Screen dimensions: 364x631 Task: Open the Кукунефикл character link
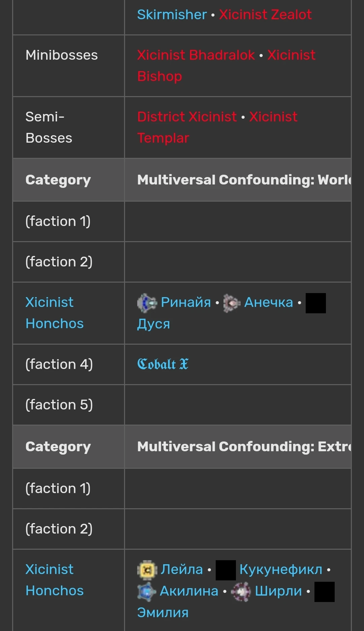pyautogui.click(x=281, y=570)
